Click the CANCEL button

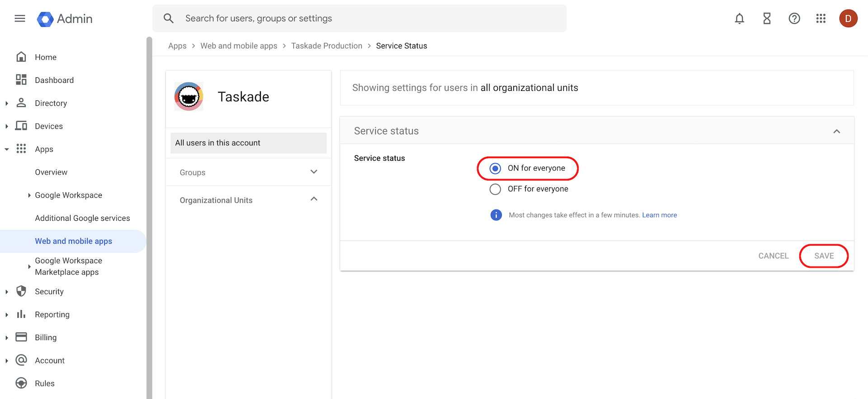click(774, 256)
